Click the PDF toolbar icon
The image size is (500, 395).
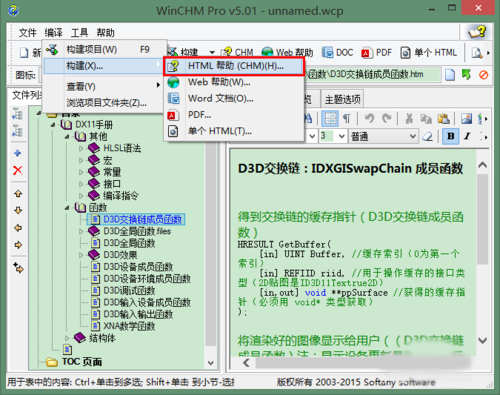tap(377, 52)
